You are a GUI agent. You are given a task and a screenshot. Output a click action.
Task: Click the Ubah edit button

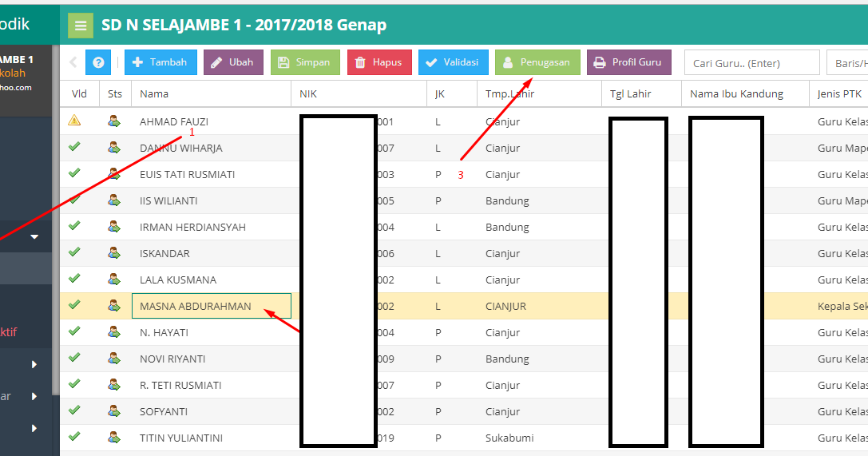[x=234, y=62]
